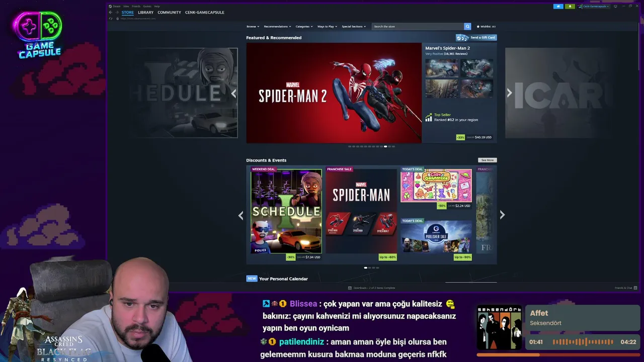Click See More for Discounts & Events
The height and width of the screenshot is (362, 644).
(x=487, y=160)
